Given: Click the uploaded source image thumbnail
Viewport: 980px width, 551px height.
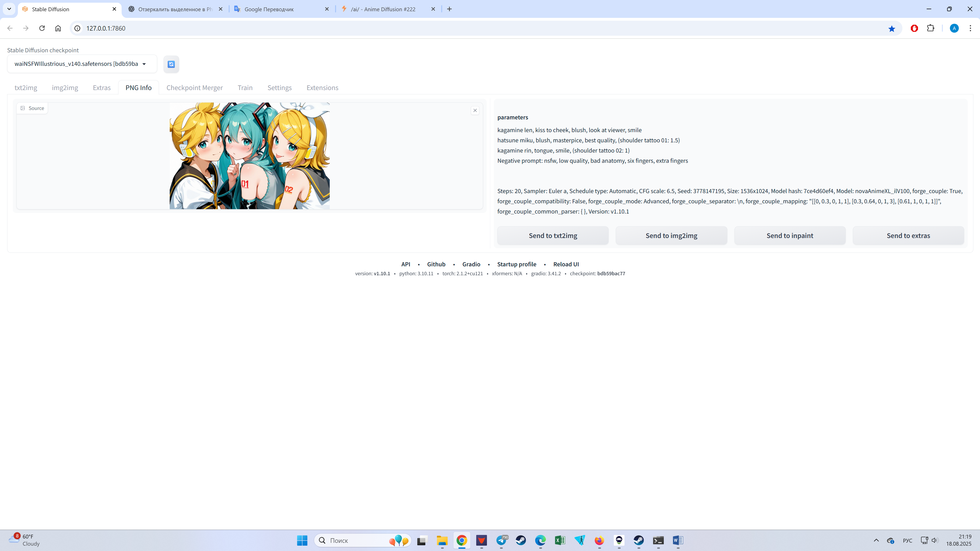Looking at the screenshot, I should click(250, 156).
